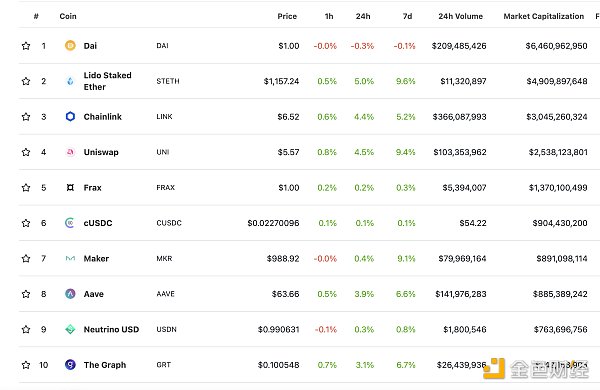This screenshot has width=600, height=390.
Task: Click The Graph logo icon
Action: tap(70, 365)
